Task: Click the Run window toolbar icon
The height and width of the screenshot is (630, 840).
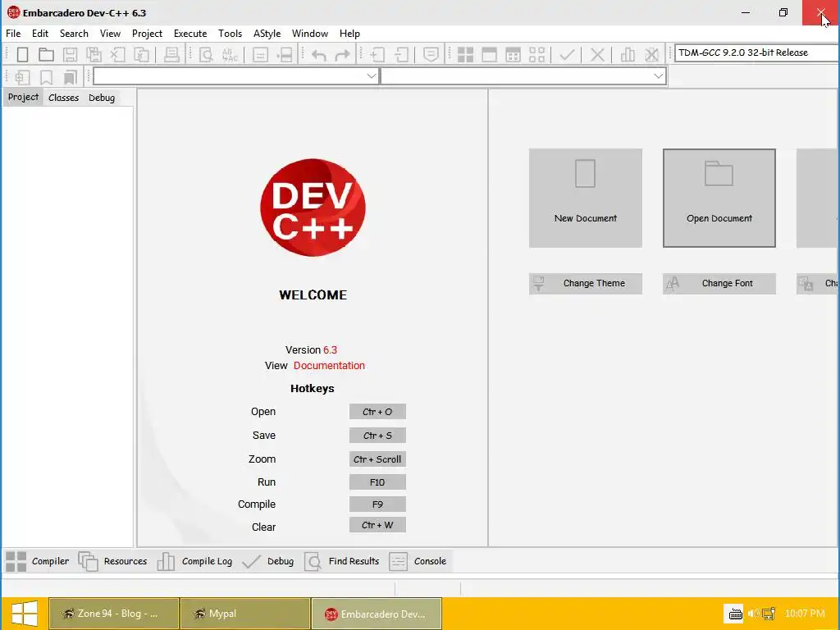Action: click(x=489, y=55)
